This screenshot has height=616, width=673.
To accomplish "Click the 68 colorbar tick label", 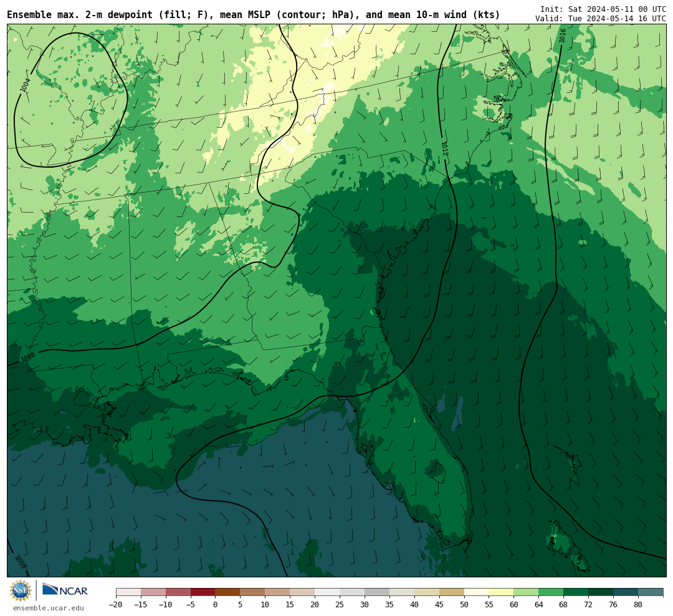I will pos(564,605).
